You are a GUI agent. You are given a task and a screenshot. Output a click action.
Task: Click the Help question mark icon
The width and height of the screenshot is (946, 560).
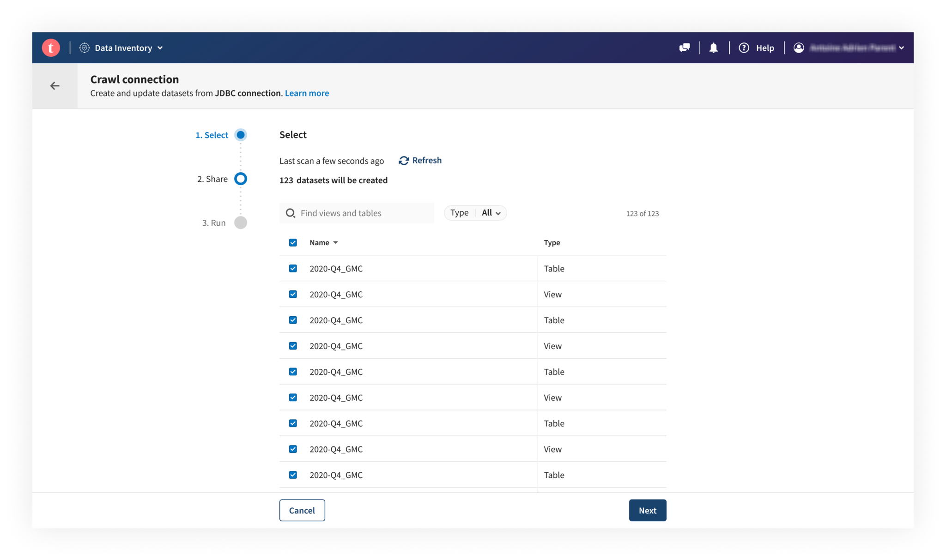point(744,48)
